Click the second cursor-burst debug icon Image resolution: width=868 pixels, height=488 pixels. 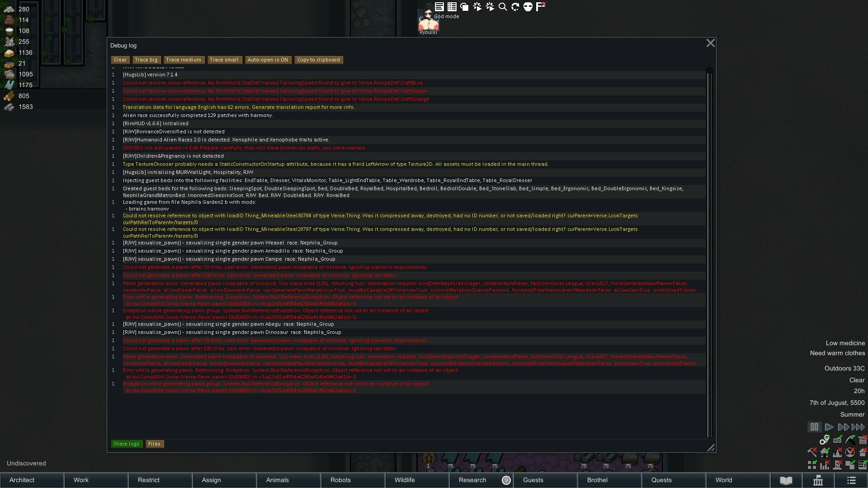tap(490, 6)
